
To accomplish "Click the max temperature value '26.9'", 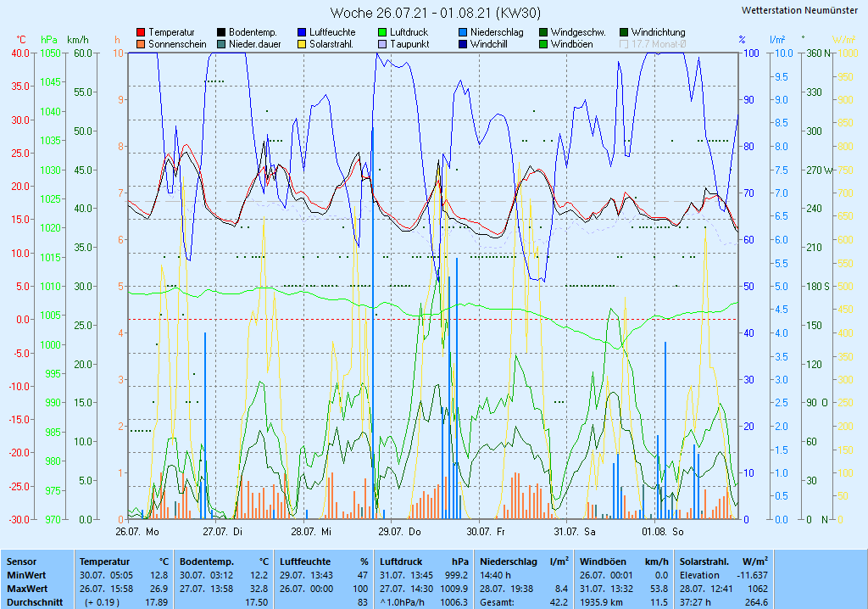I will (159, 589).
